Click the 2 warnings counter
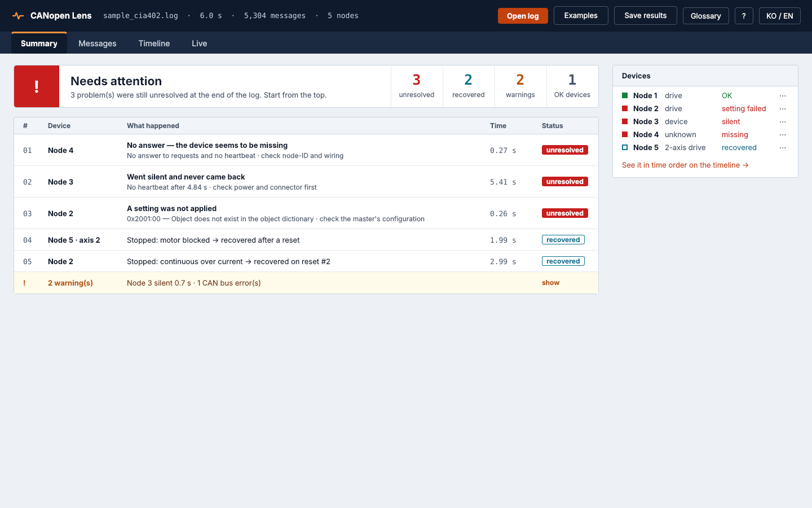Screen dimensions: 812x508 [x=520, y=86]
